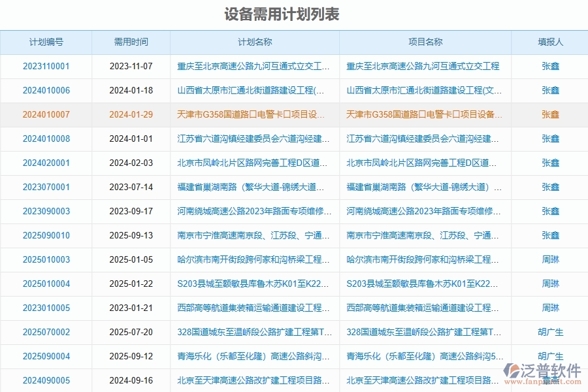Open plan number 2024090005 link
The image size is (588, 392).
46,380
